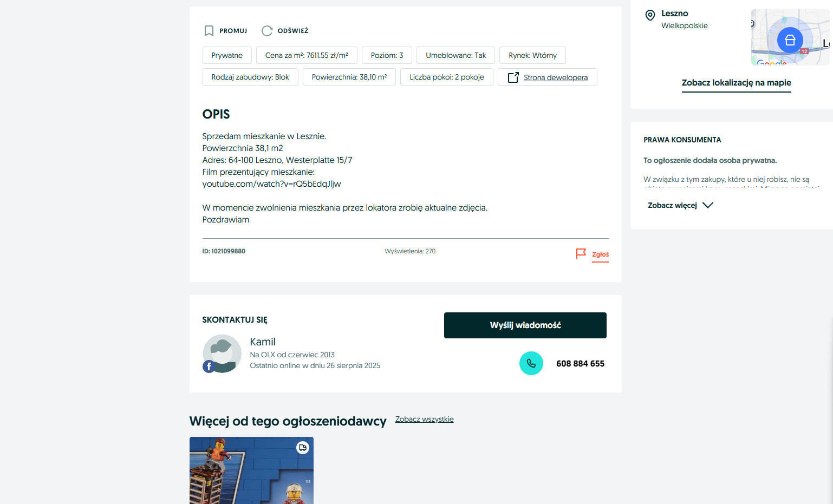Click the delivery truck badge on LEGO thumbnail
Image resolution: width=833 pixels, height=504 pixels.
302,448
